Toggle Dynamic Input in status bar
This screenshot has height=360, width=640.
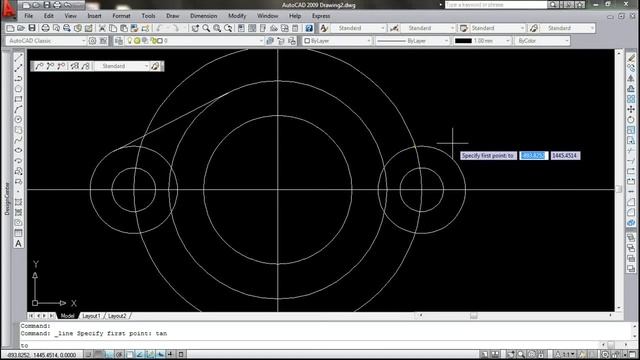pyautogui.click(x=160, y=354)
